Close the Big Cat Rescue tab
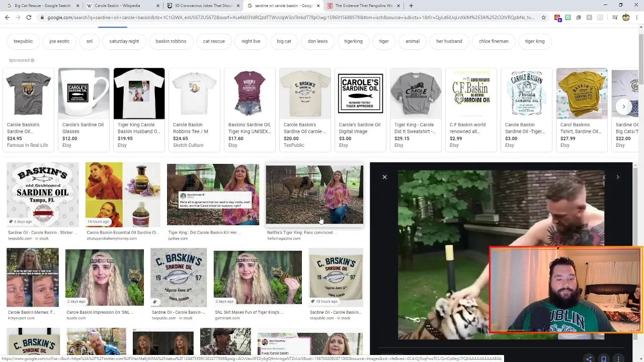The width and height of the screenshot is (644, 362). (x=78, y=6)
